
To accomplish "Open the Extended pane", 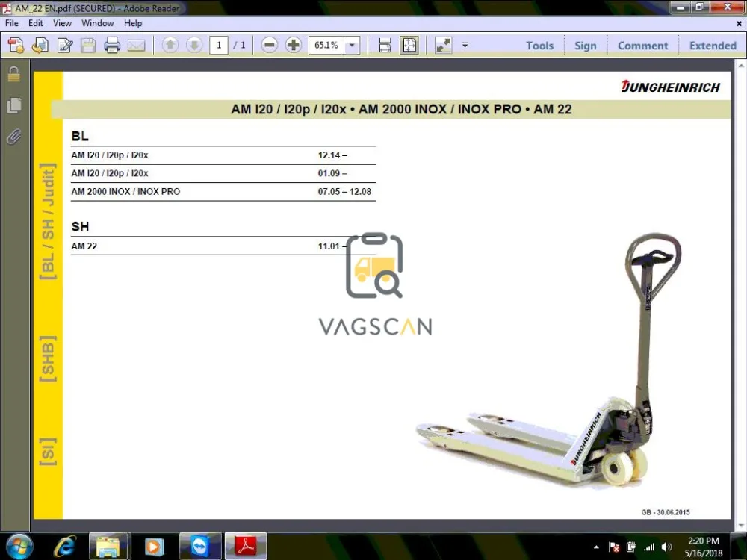I will (x=713, y=46).
